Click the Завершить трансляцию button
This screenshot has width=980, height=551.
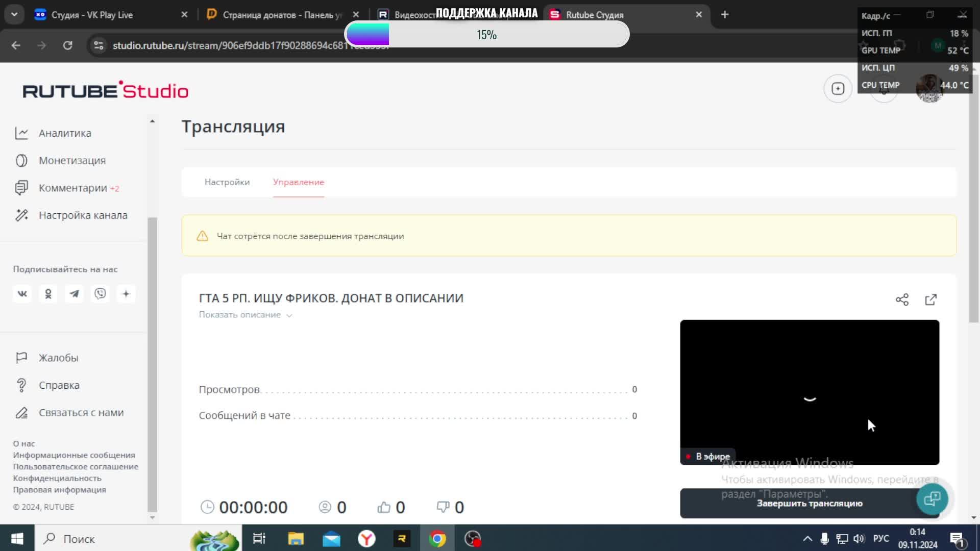click(x=810, y=504)
